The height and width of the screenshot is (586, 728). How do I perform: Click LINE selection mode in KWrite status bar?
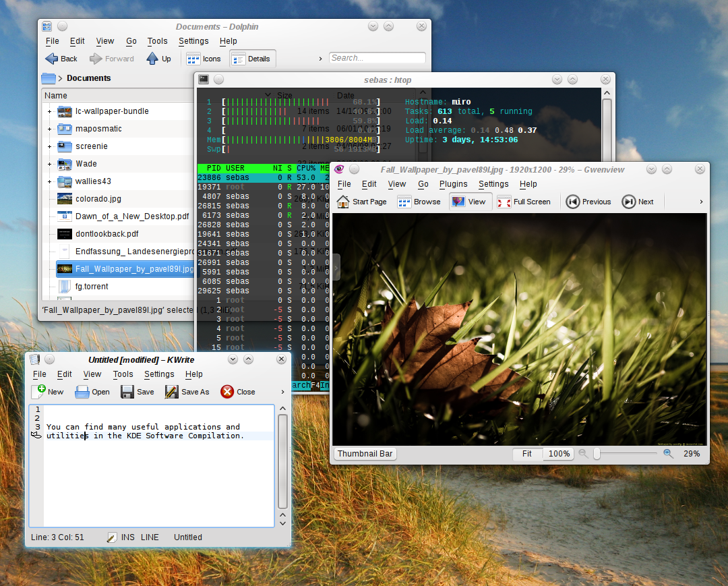150,537
